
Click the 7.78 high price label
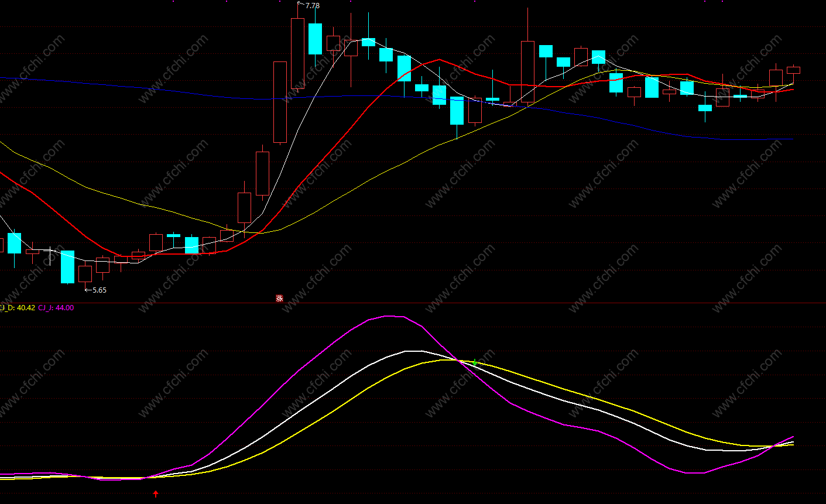[x=313, y=6]
